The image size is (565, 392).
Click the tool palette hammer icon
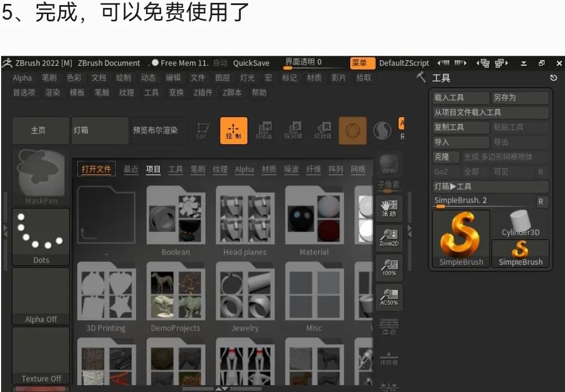pyautogui.click(x=421, y=77)
